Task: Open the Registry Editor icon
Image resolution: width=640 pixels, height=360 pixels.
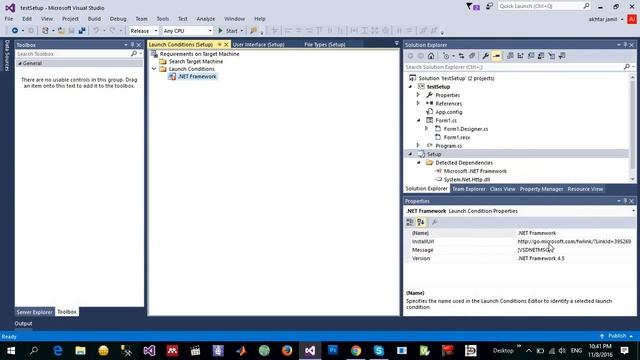Action: pyautogui.click(x=520, y=56)
